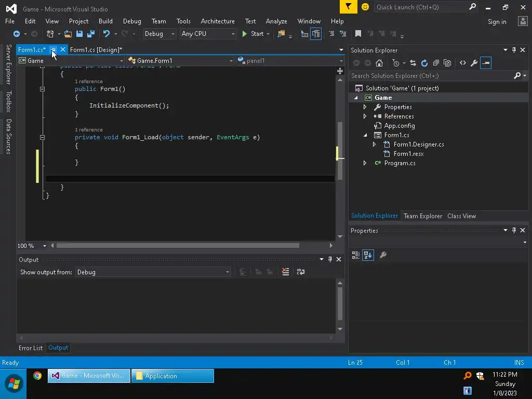Open the Architecture menu
Viewport: 532px width, 399px height.
pyautogui.click(x=218, y=21)
